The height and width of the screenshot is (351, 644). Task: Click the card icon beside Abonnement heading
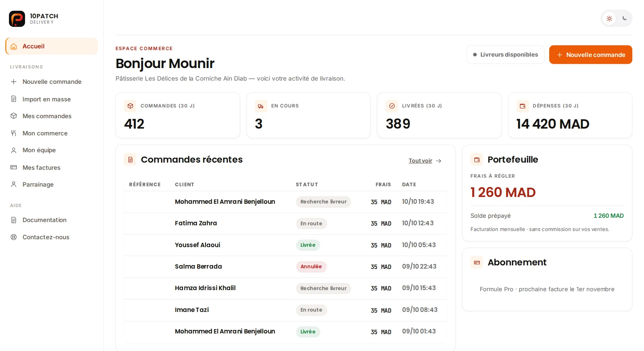[x=477, y=263]
